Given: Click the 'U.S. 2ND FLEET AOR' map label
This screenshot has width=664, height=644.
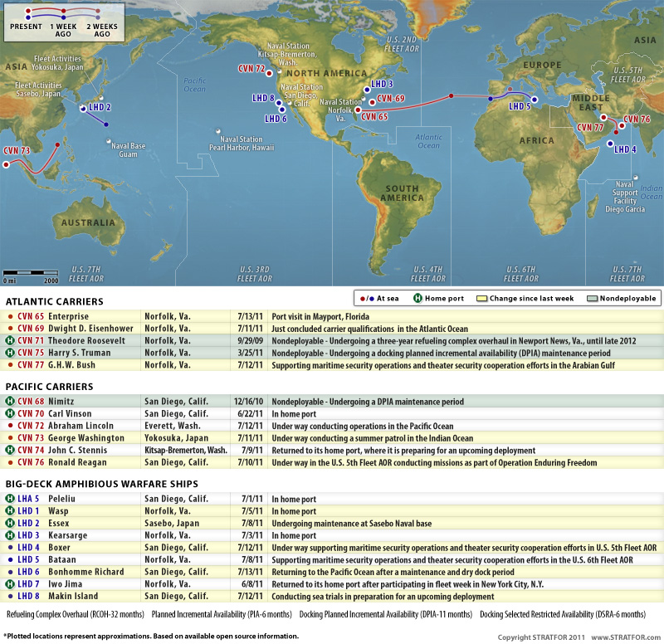Looking at the screenshot, I should tap(402, 44).
